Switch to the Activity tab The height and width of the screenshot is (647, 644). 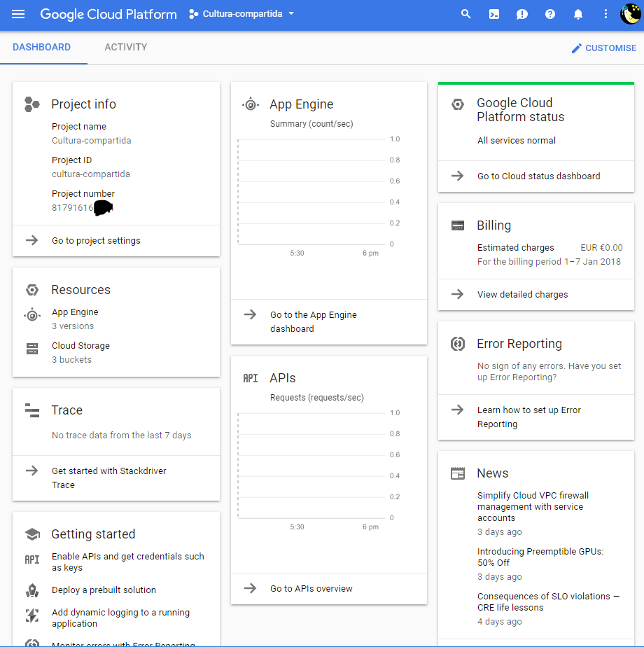click(x=126, y=47)
